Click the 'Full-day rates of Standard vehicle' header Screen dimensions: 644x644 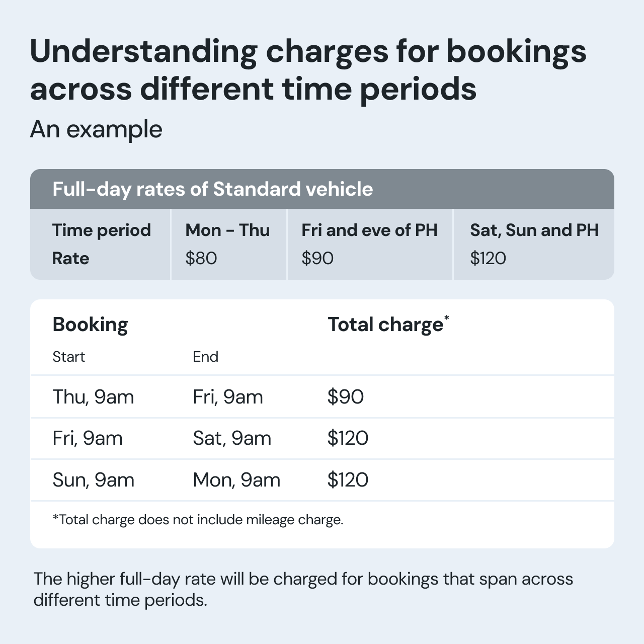click(x=213, y=189)
